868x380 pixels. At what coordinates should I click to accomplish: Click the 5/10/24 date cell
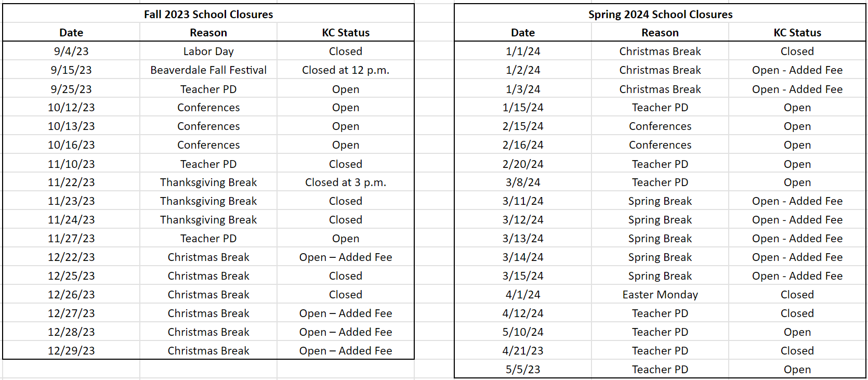click(x=523, y=332)
